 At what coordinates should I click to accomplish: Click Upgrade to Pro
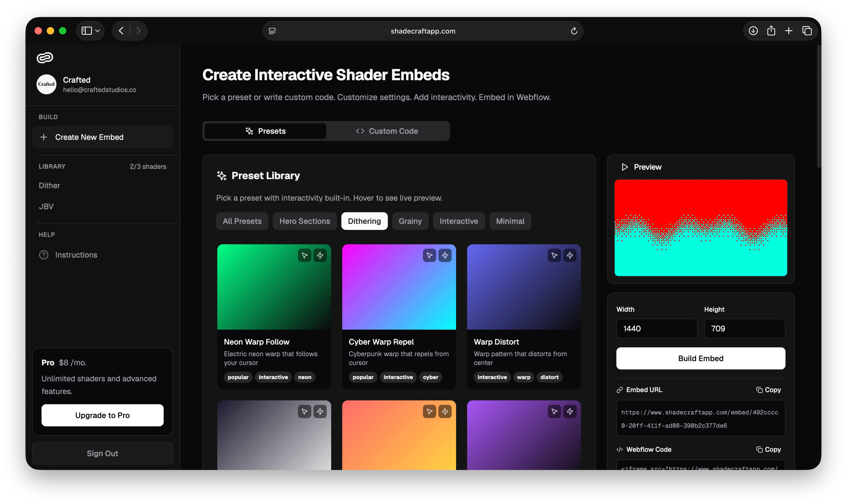(x=102, y=415)
